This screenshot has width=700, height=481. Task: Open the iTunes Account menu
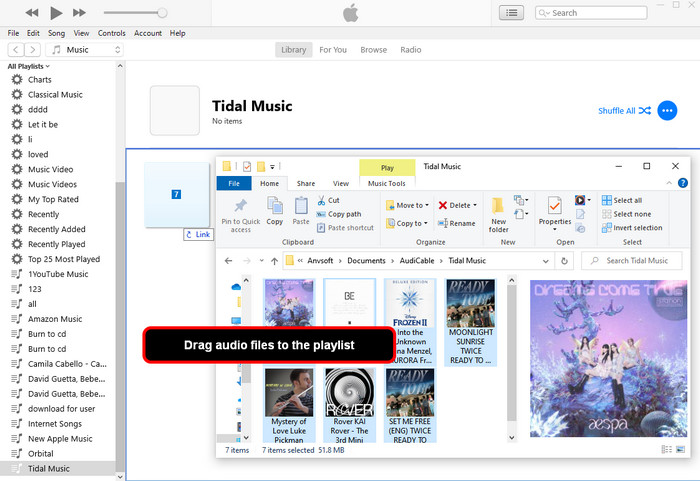[148, 33]
